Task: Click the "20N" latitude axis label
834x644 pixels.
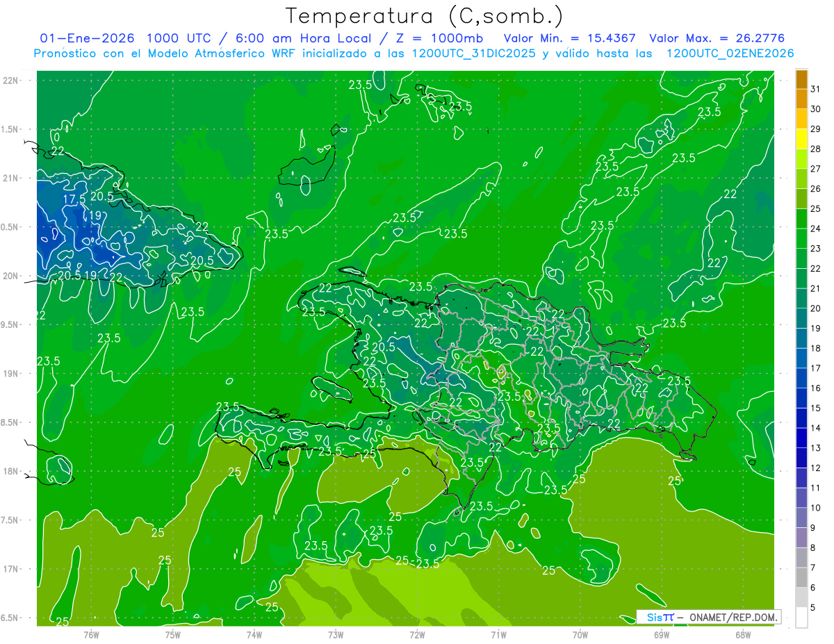Action: click(x=11, y=276)
